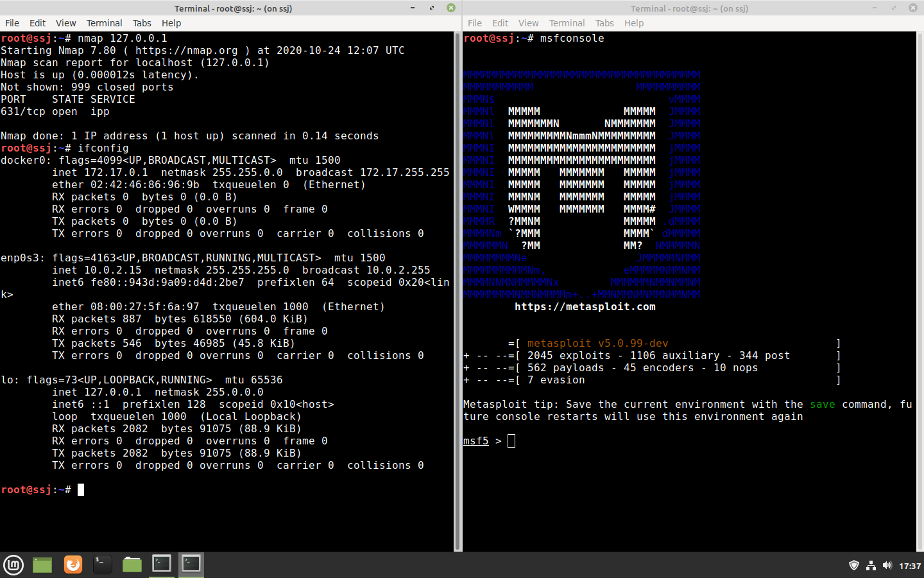Viewport: 924px width, 578px height.
Task: Open the Tabs menu in the Metasploit terminal
Action: tap(604, 22)
